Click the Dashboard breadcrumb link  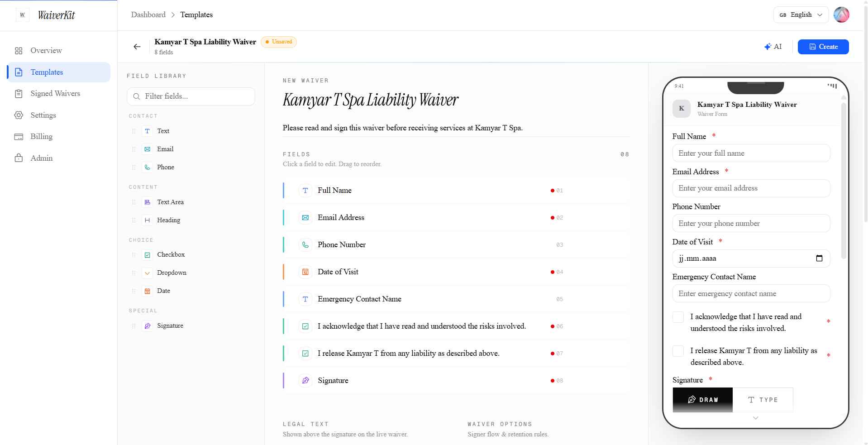(148, 14)
